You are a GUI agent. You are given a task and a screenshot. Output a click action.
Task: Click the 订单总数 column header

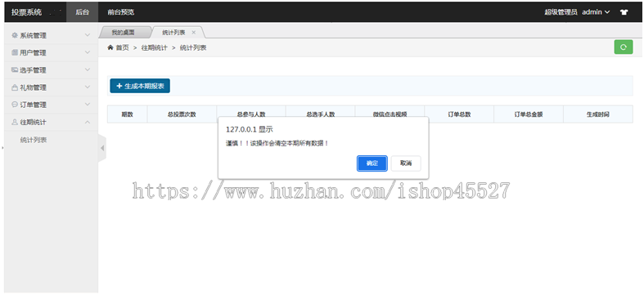[459, 114]
